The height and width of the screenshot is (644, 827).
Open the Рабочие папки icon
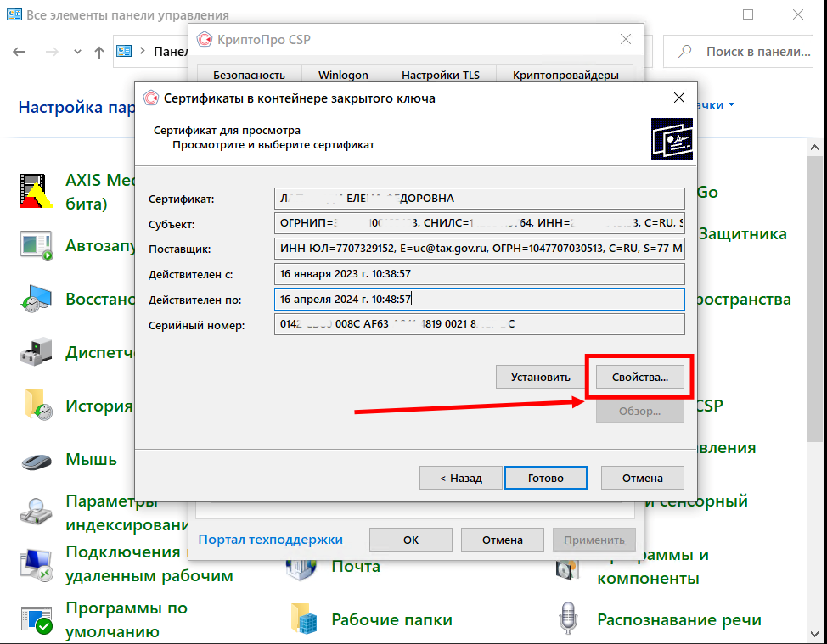click(x=304, y=619)
